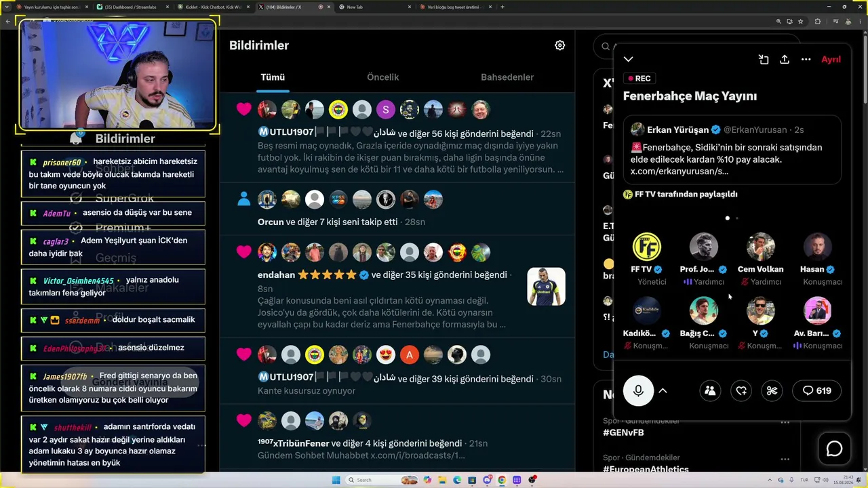
Task: Switch to the Öncelik notifications tab
Action: pyautogui.click(x=383, y=77)
